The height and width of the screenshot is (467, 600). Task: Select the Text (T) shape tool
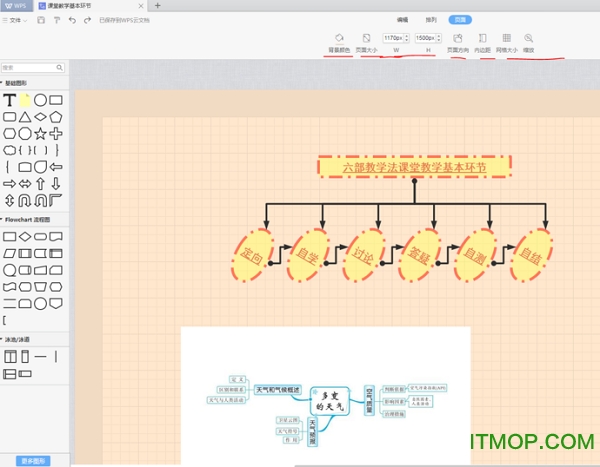tap(9, 100)
